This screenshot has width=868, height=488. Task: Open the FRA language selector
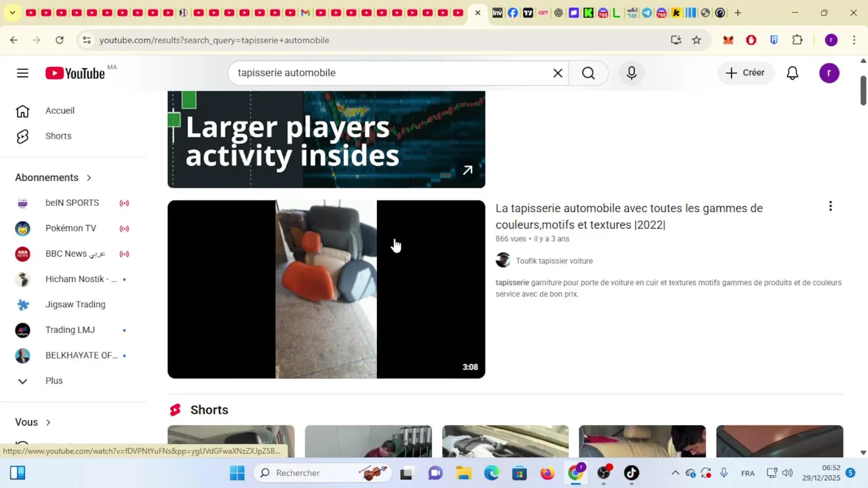(x=748, y=473)
